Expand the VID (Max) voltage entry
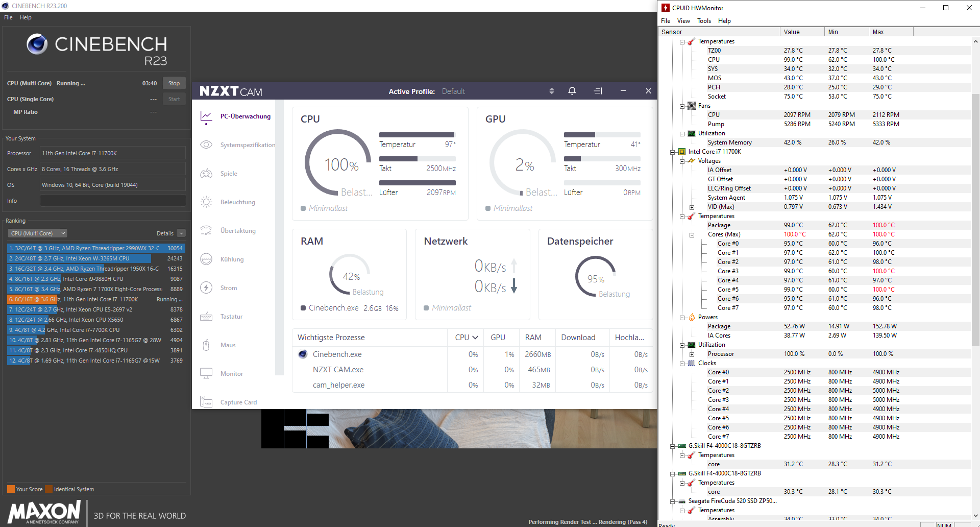The width and height of the screenshot is (980, 527). (692, 207)
